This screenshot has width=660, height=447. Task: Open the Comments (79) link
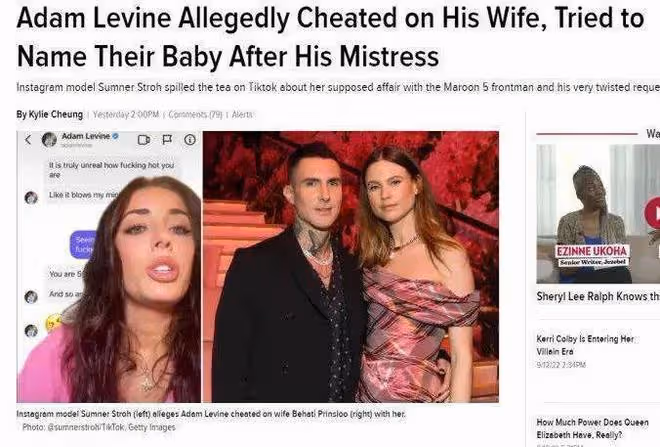click(195, 114)
